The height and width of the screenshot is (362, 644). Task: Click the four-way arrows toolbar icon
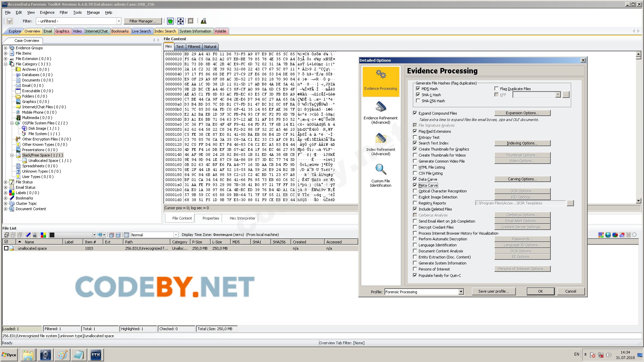click(180, 21)
